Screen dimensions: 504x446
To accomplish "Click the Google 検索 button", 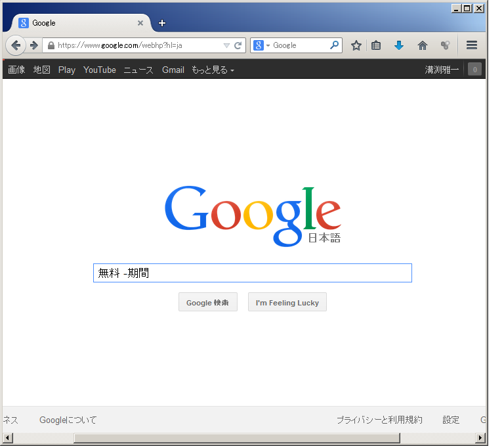I will click(x=207, y=302).
